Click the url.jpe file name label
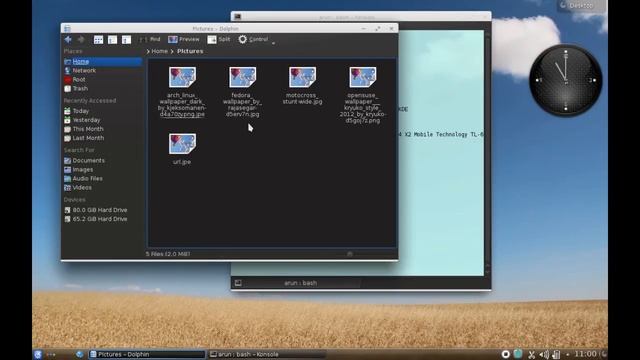Image resolution: width=640 pixels, height=360 pixels. pyautogui.click(x=182, y=162)
